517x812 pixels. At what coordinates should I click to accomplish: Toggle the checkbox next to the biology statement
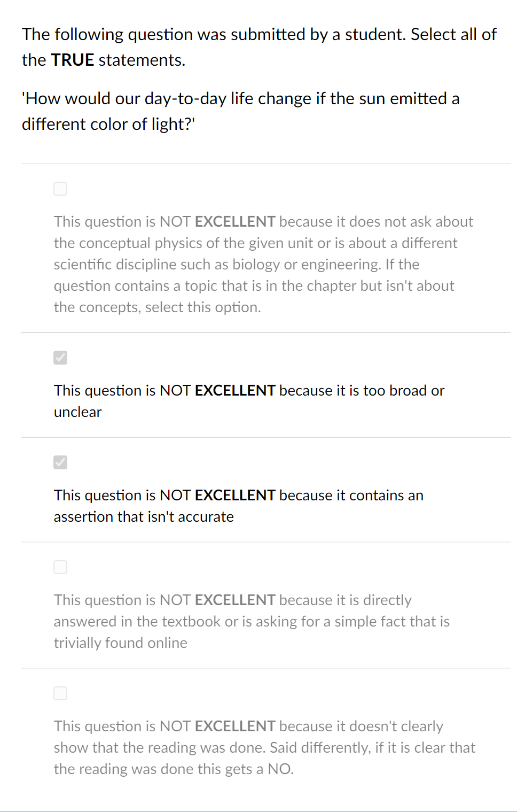60,189
